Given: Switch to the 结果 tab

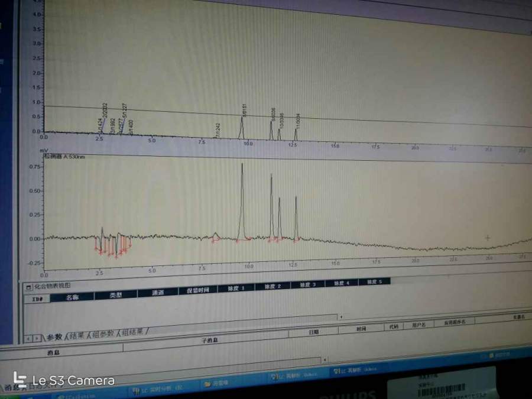Looking at the screenshot, I should (x=77, y=336).
